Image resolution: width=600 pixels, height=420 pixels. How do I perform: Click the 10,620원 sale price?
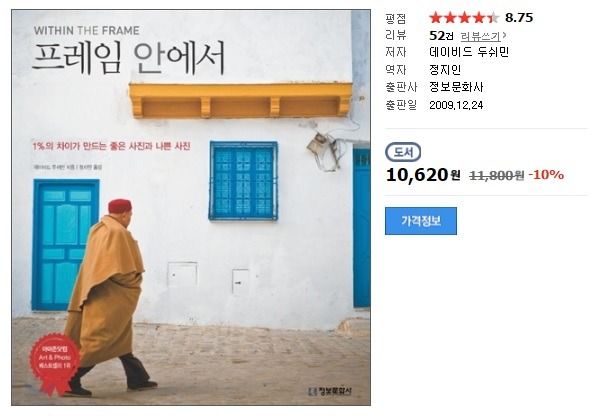pyautogui.click(x=423, y=175)
